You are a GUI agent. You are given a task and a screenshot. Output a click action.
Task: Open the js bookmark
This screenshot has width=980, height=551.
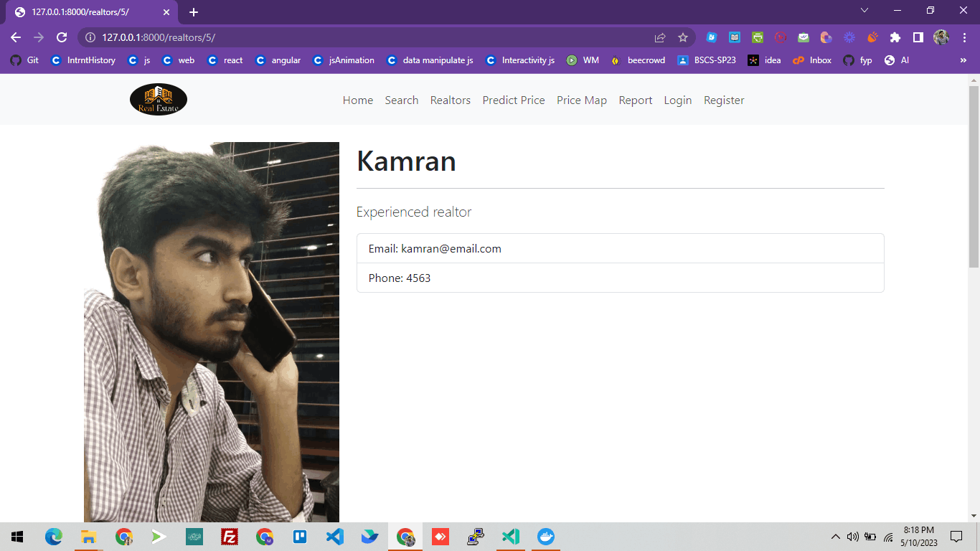139,60
